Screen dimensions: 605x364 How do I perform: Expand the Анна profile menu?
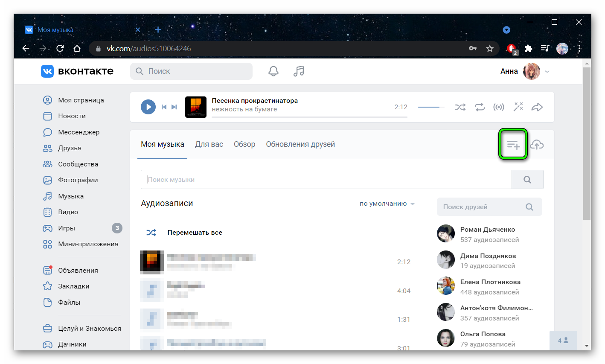pyautogui.click(x=525, y=71)
